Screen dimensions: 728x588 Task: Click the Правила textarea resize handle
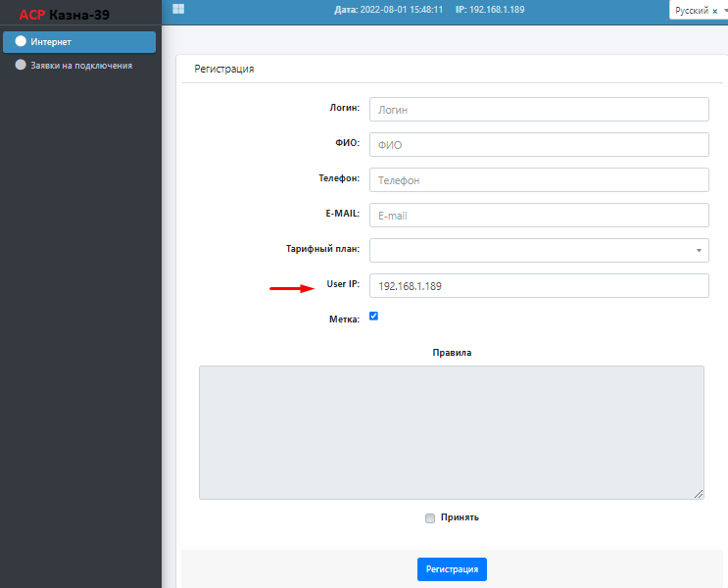699,495
